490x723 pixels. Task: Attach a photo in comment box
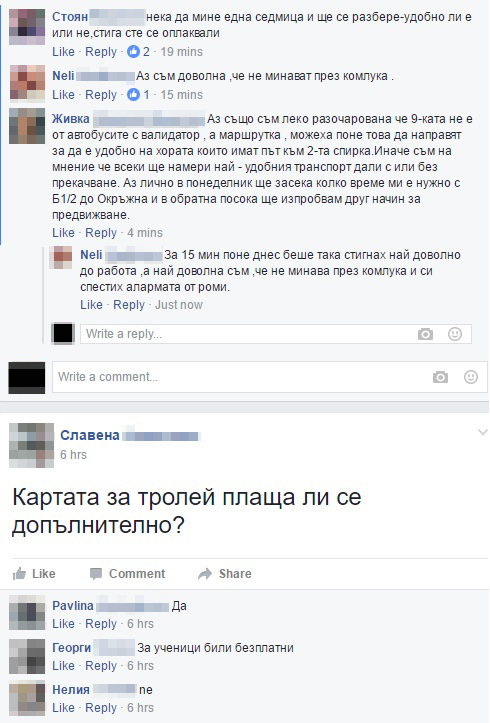click(x=440, y=377)
